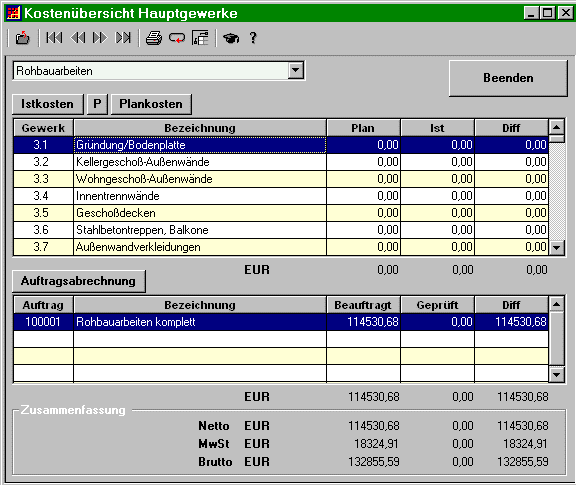Open Auftragsabrechnung
Viewport: 576px width, 485px height.
click(79, 281)
